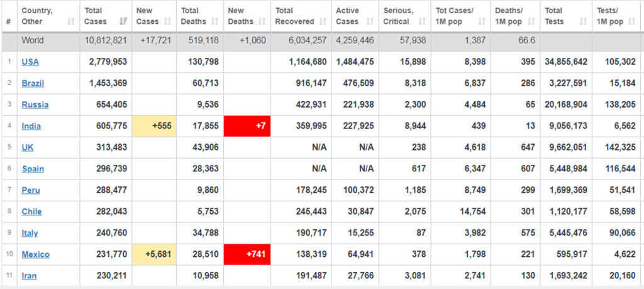Open the Italy country link

point(30,233)
